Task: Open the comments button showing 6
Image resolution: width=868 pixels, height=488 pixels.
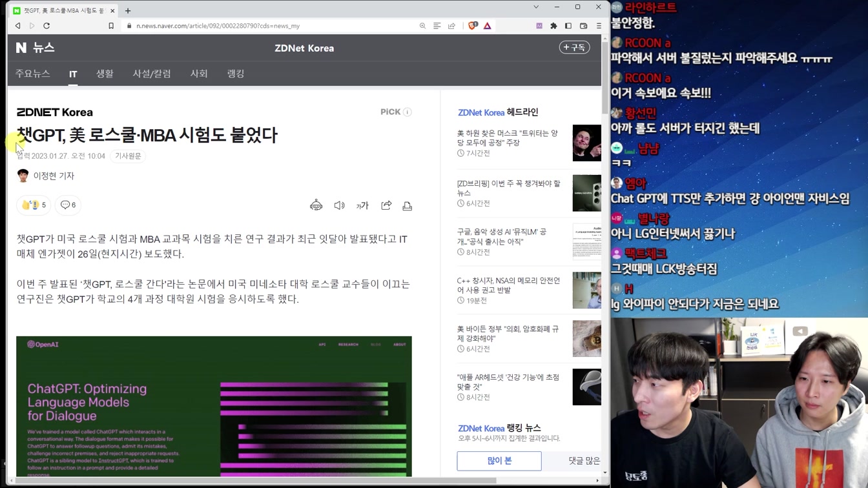Action: point(68,205)
